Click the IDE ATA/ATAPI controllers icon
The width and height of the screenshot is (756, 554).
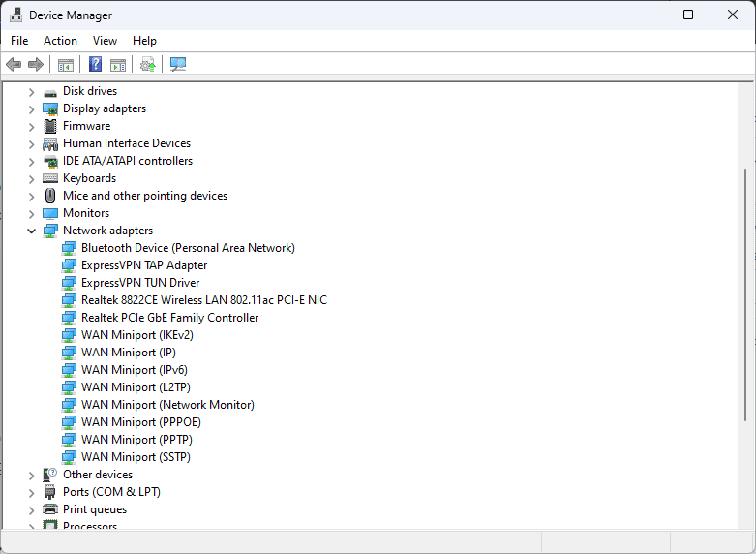(x=50, y=161)
